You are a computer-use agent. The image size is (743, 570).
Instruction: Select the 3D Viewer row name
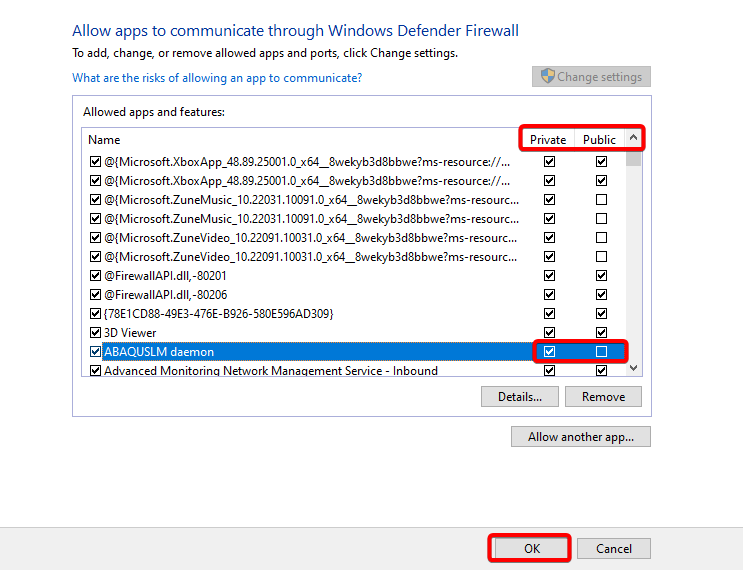pyautogui.click(x=130, y=333)
